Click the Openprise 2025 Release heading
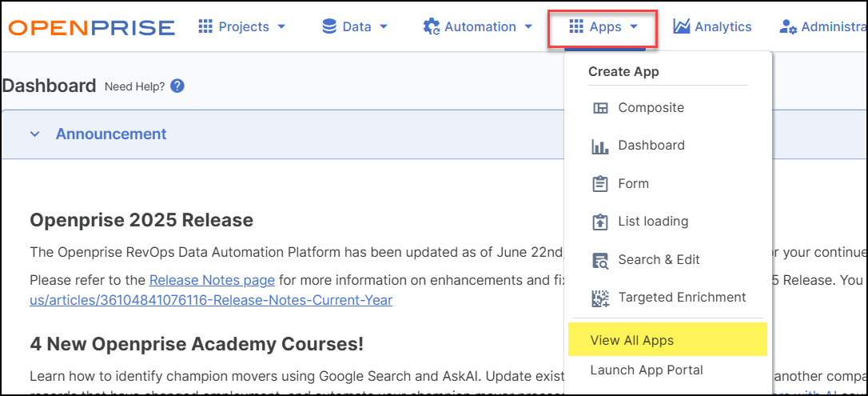 141,221
